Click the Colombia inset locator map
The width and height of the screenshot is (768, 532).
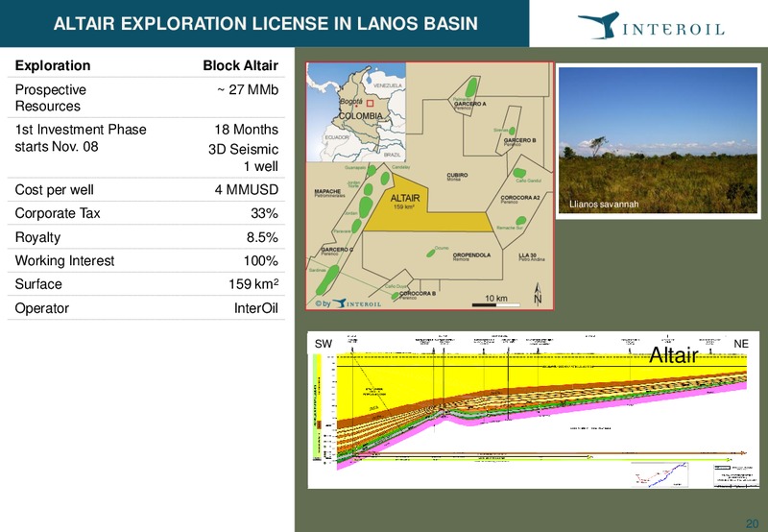point(355,111)
